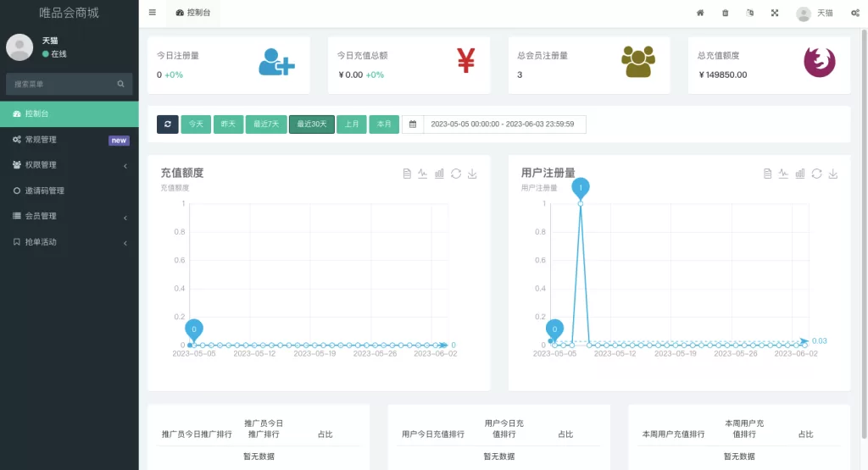Expand the 会员管理 sidebar menu
The width and height of the screenshot is (868, 470).
[70, 216]
